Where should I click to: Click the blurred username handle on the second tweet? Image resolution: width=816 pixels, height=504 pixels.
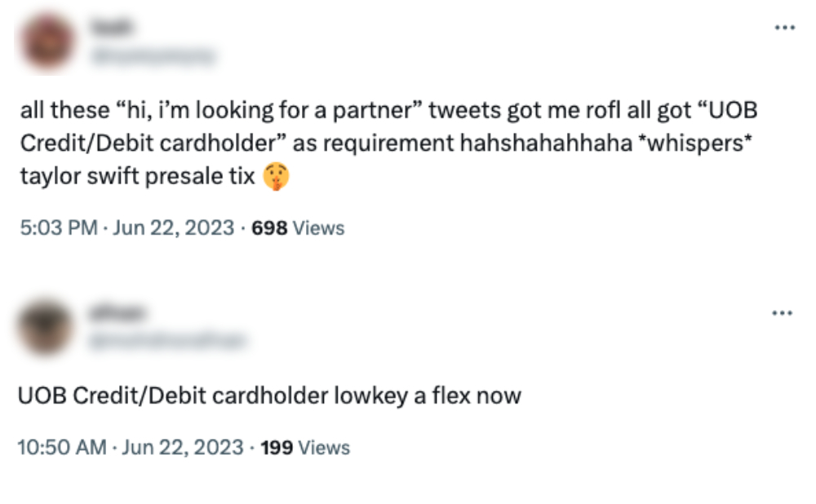[x=167, y=340]
